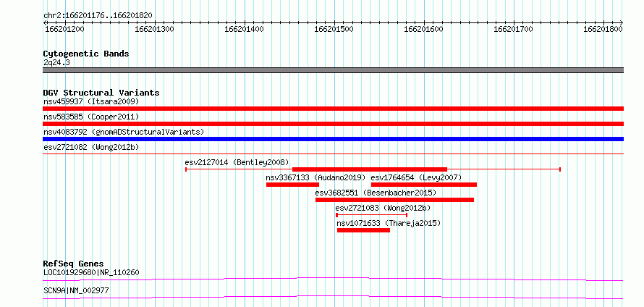Select the magenta LOC101929680 gene line
This screenshot has width=644, height=307.
[x=333, y=279]
